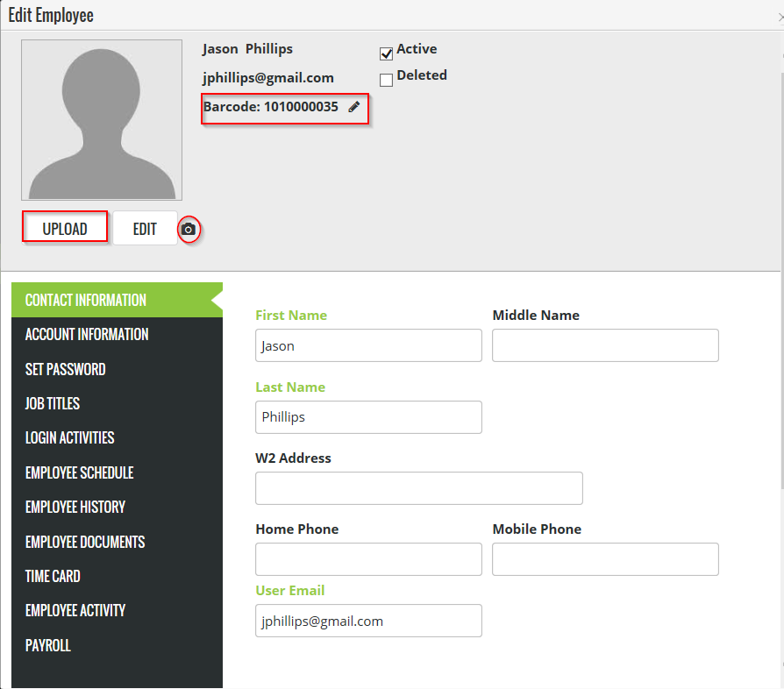The width and height of the screenshot is (784, 689).
Task: Click the pencil icon next to Barcode
Action: (x=354, y=107)
